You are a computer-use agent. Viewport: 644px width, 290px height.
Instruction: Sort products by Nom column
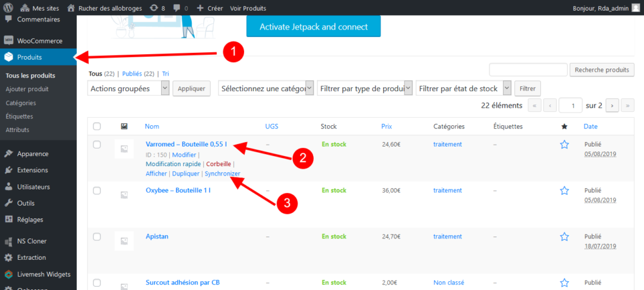[x=152, y=126]
